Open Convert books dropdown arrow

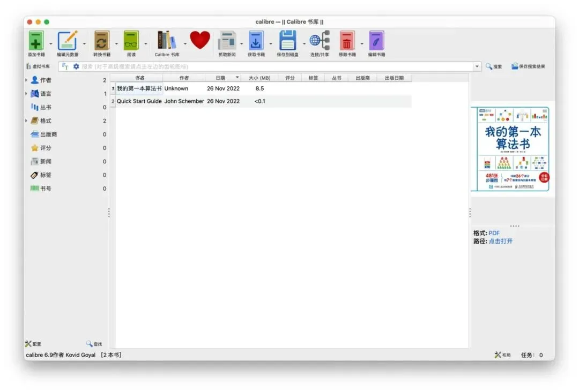click(x=116, y=44)
